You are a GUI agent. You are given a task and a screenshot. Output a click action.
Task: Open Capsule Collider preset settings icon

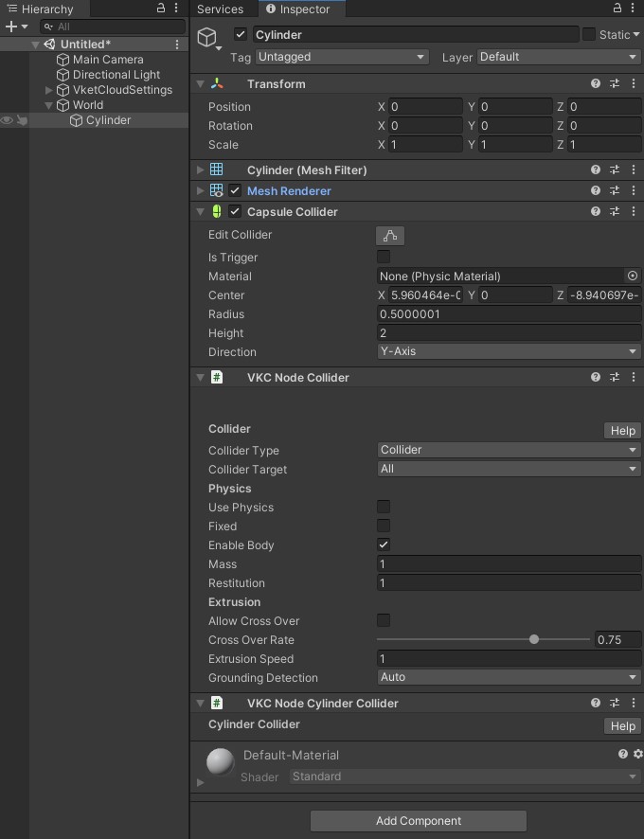click(x=615, y=212)
